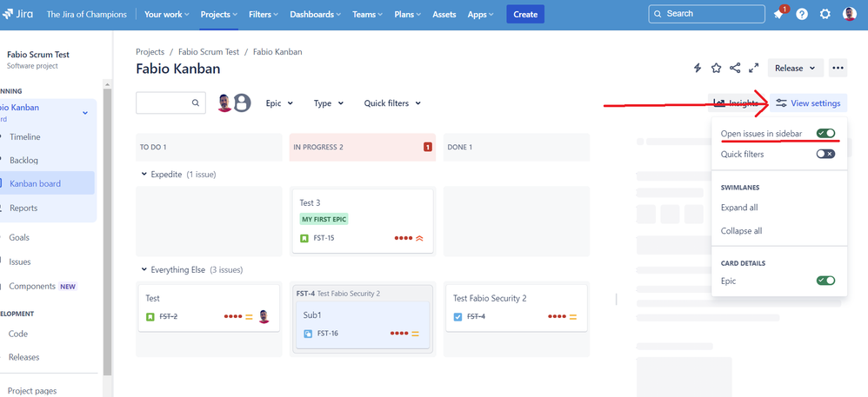This screenshot has width=868, height=397.
Task: Filter by the assignee avatar photo
Action: 224,103
